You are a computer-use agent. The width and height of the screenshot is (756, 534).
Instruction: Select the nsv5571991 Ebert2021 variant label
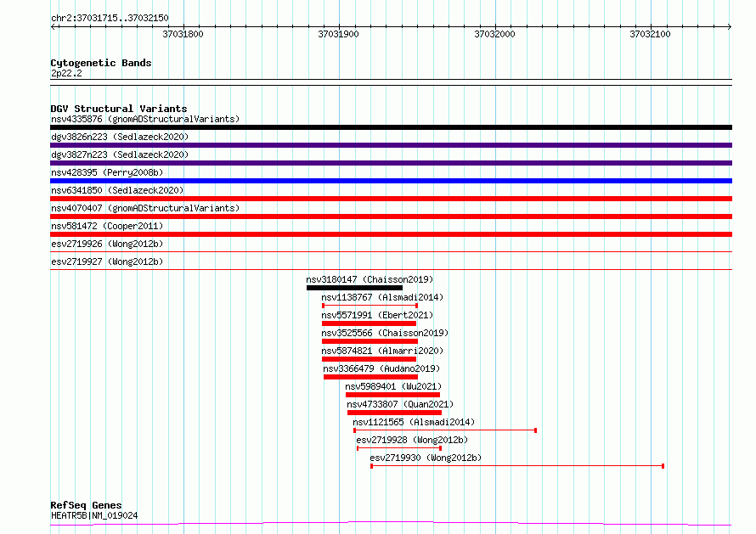370,316
